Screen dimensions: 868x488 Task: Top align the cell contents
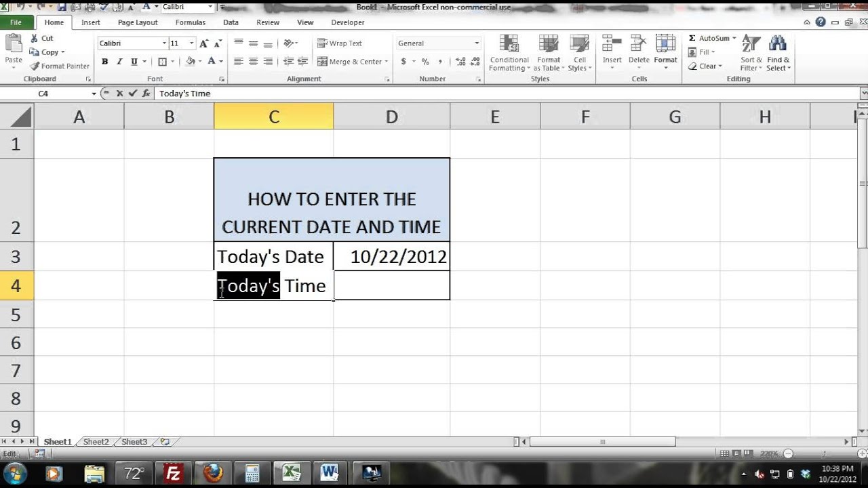pyautogui.click(x=239, y=43)
